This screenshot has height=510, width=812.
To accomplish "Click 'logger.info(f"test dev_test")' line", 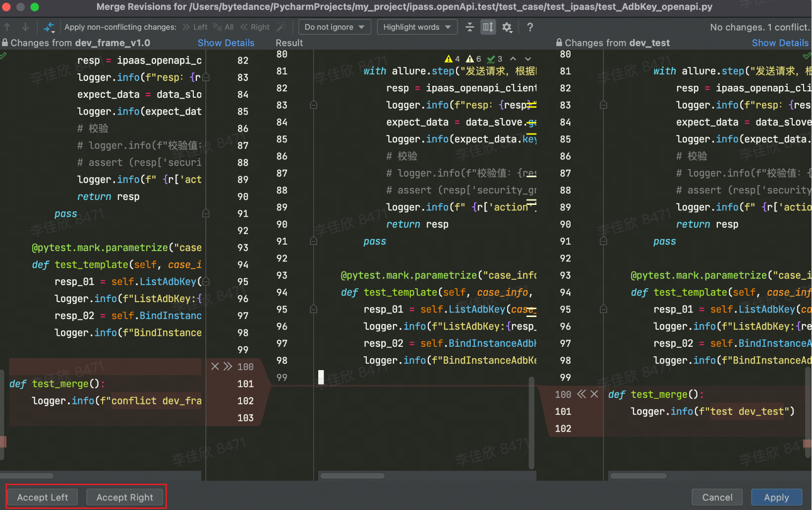I will [x=712, y=411].
